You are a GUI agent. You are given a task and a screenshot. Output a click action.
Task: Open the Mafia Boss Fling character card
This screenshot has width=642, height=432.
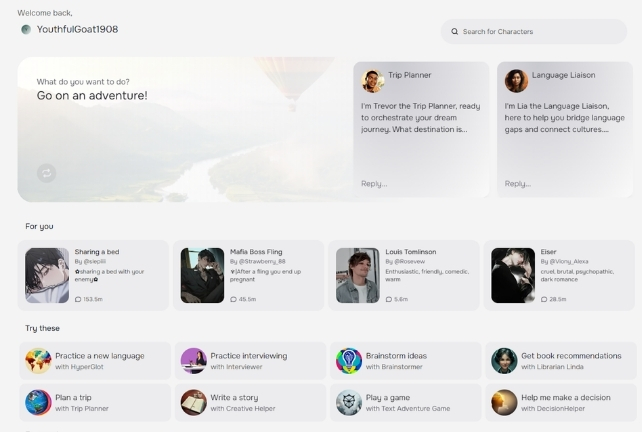click(249, 275)
